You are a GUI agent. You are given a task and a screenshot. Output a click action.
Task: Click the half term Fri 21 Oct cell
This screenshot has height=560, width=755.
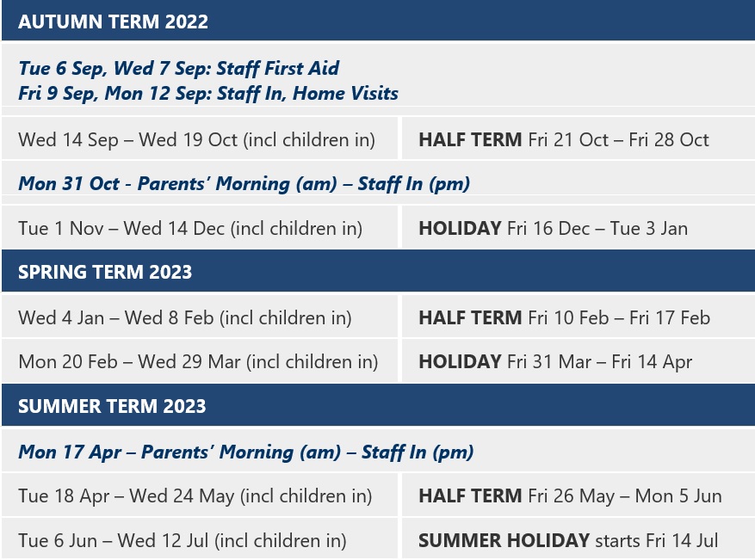[563, 139]
